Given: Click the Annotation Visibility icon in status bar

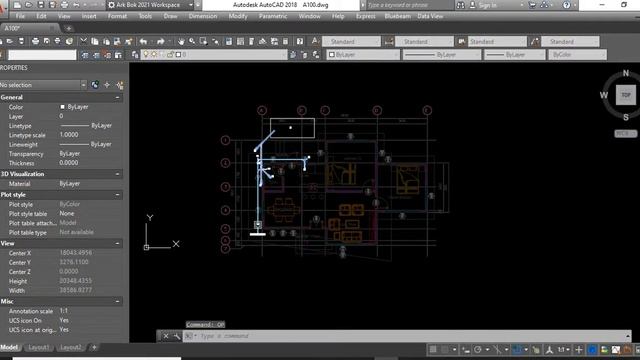Looking at the screenshot, I should pos(549,350).
